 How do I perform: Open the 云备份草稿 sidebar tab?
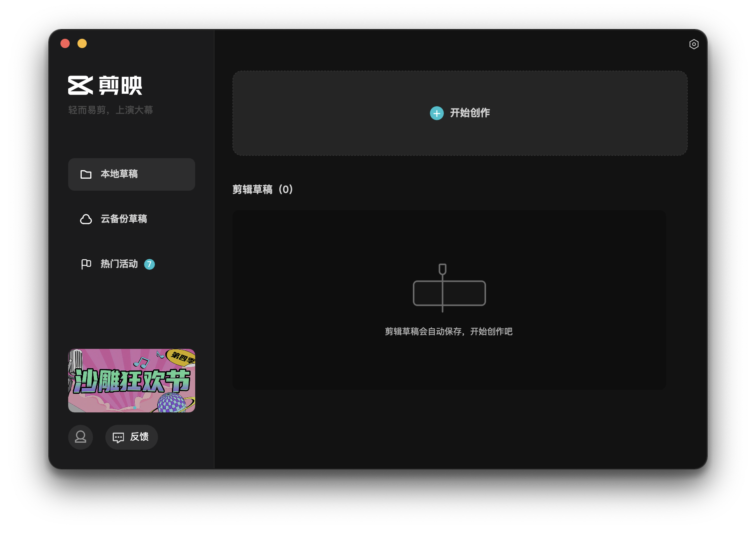[132, 219]
